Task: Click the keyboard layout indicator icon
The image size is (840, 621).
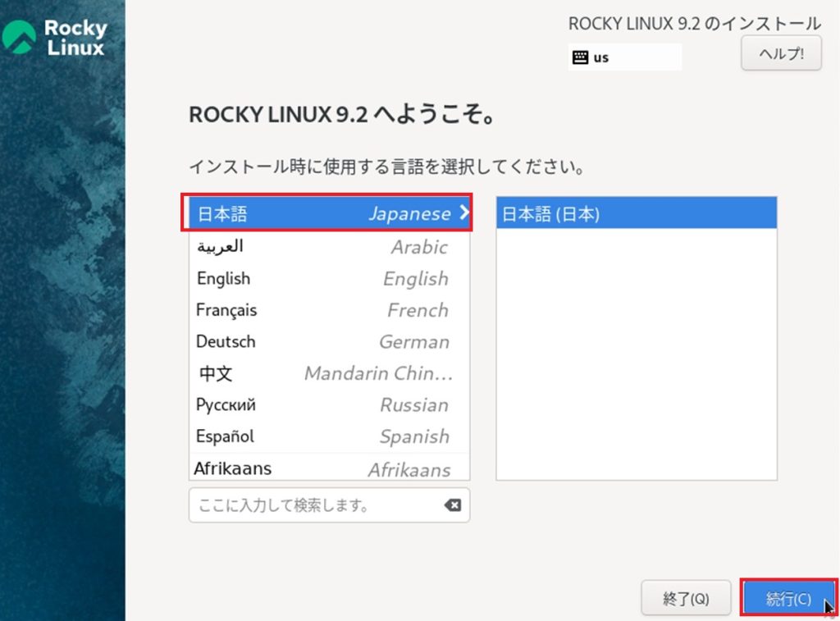Action: [579, 57]
